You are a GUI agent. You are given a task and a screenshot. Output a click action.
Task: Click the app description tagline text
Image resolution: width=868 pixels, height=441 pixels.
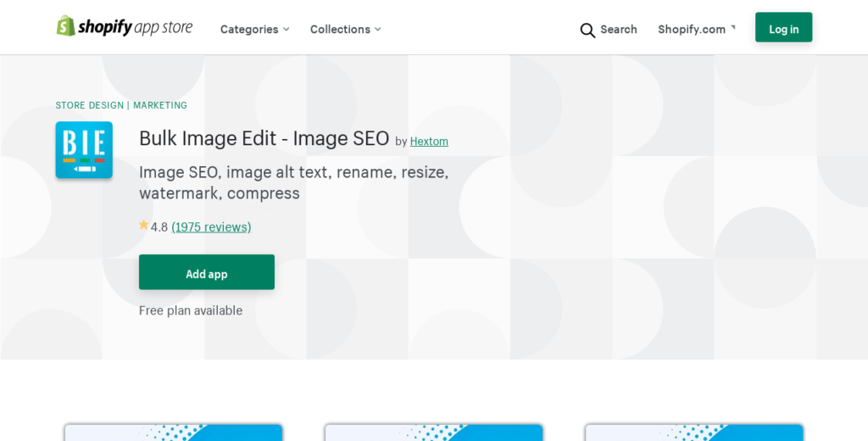tap(293, 183)
